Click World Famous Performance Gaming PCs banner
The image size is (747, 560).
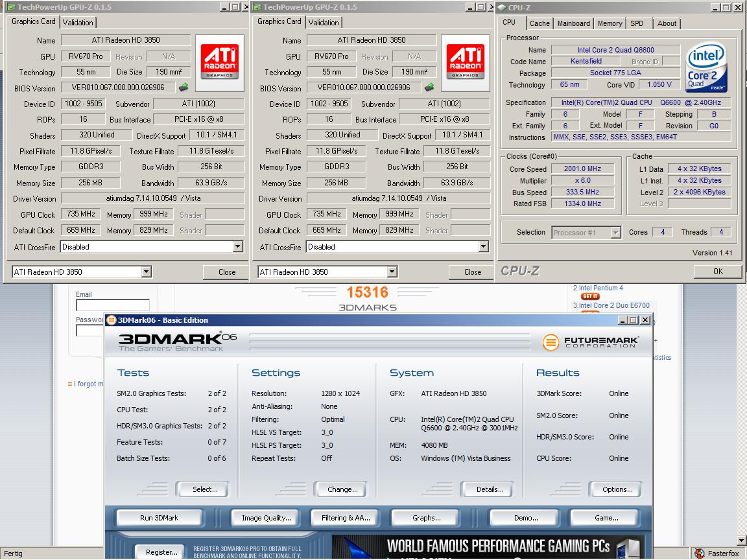[488, 547]
